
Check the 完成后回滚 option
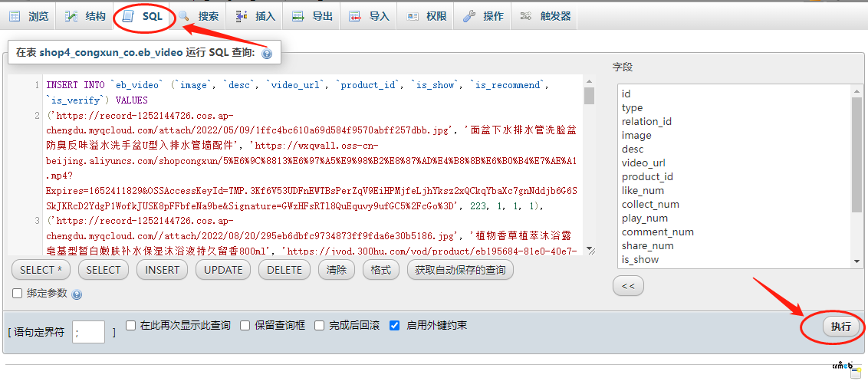click(319, 325)
